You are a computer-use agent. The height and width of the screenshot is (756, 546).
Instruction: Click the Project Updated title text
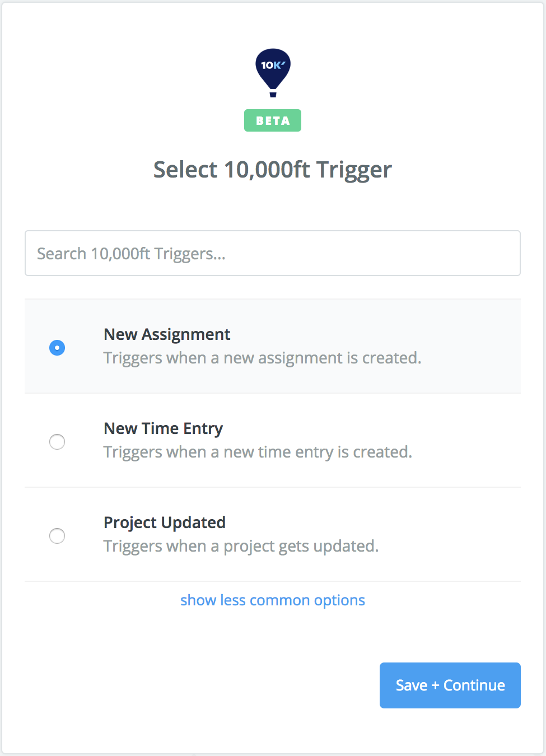165,522
